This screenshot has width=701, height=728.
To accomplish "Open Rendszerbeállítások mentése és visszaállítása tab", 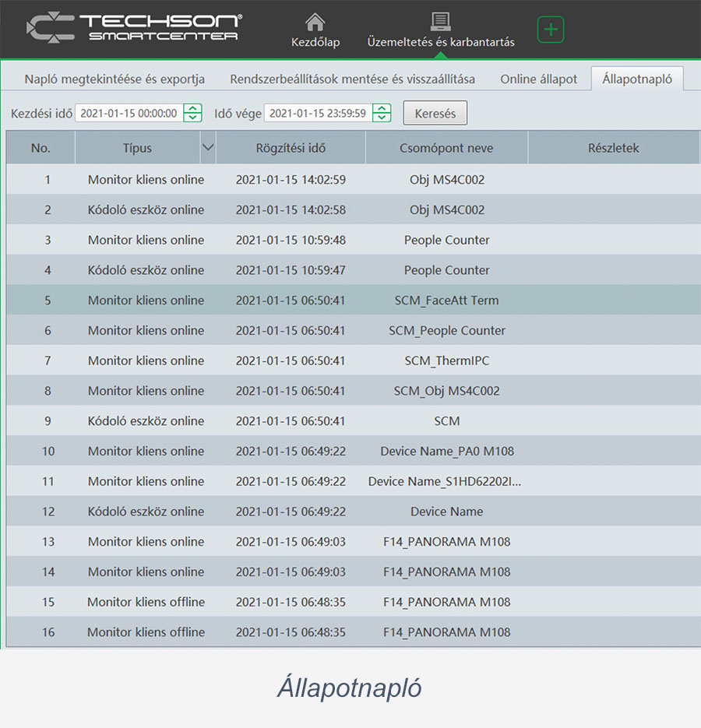I will [352, 79].
